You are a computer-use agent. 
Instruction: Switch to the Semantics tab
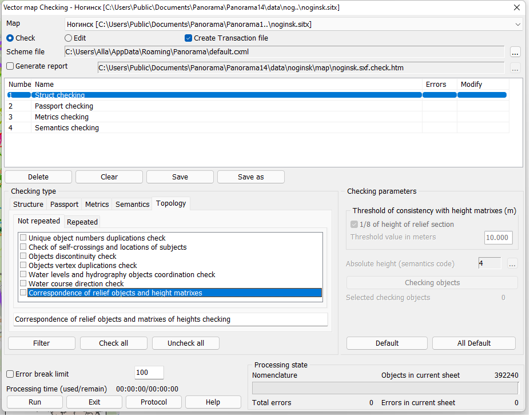(132, 205)
